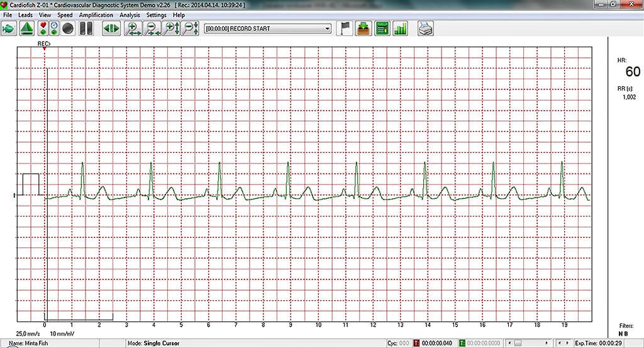The height and width of the screenshot is (348, 644).
Task: Start recording with the round record button
Action: (x=68, y=28)
